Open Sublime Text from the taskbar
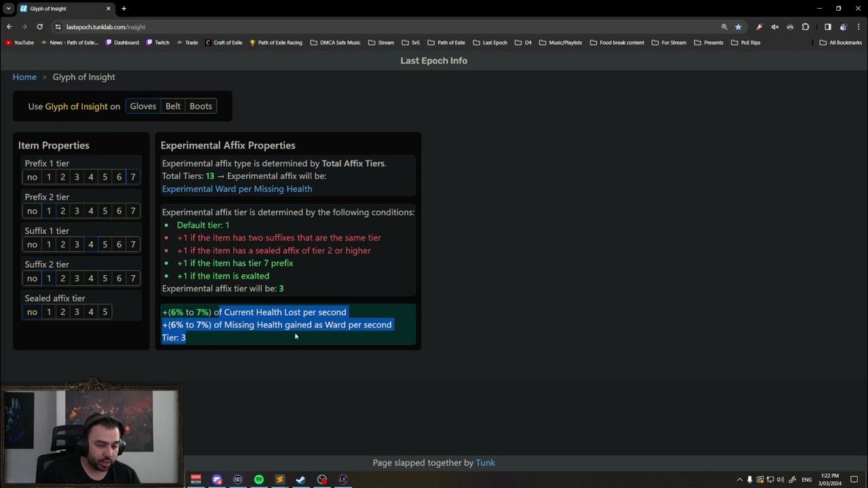 (279, 479)
